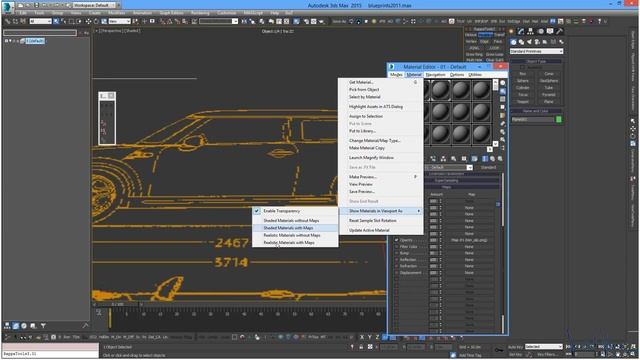Open the View reference coordinate dropdown
Viewport: 640px width, 360px height.
(119, 21)
